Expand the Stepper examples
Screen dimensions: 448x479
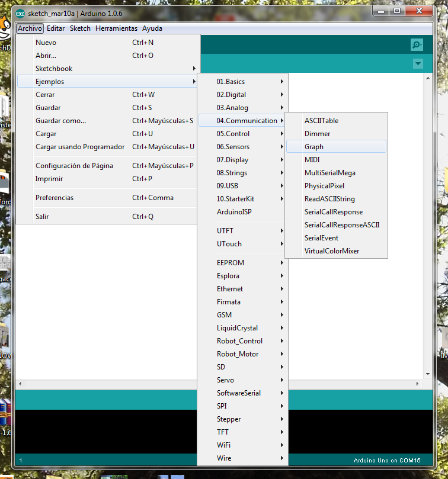pos(242,419)
